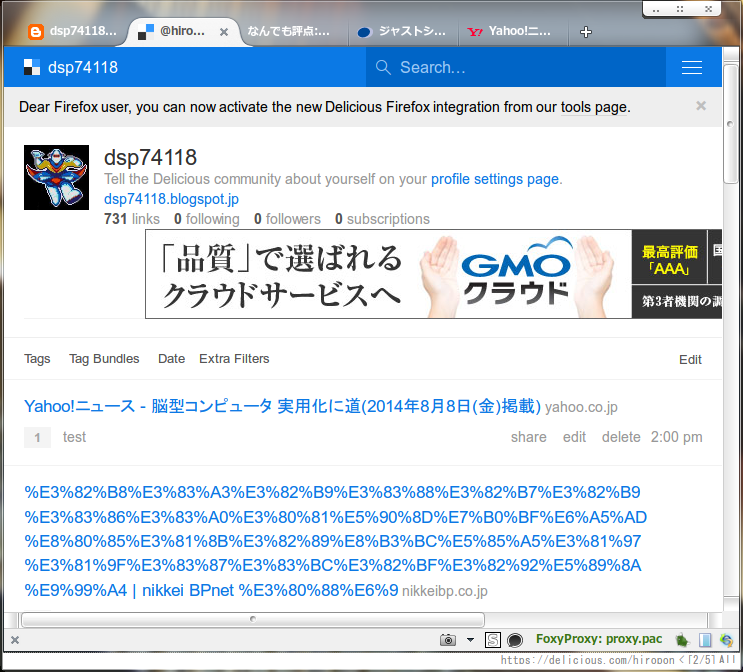The width and height of the screenshot is (743, 672).
Task: Focus the Search... input field
Action: pos(516,67)
